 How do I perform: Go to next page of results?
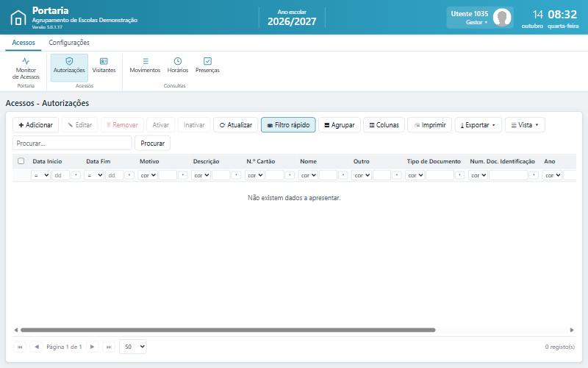[93, 347]
